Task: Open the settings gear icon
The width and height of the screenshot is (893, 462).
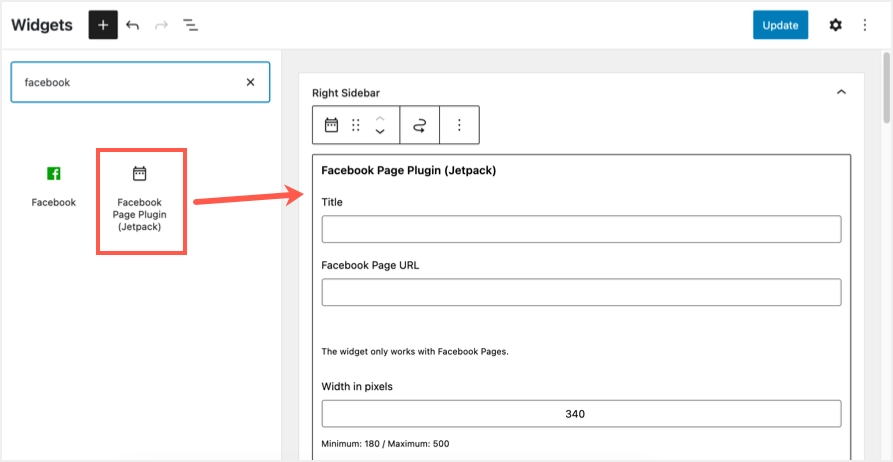Action: pyautogui.click(x=835, y=25)
